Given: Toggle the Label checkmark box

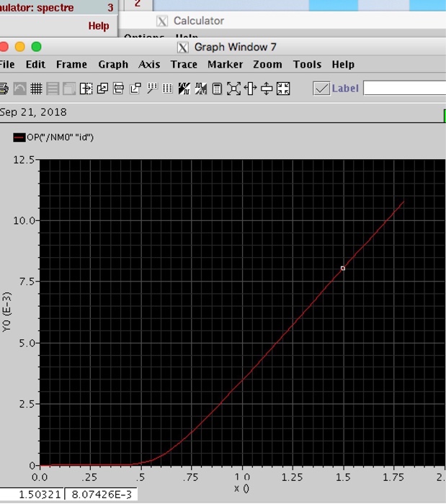Looking at the screenshot, I should pos(321,89).
